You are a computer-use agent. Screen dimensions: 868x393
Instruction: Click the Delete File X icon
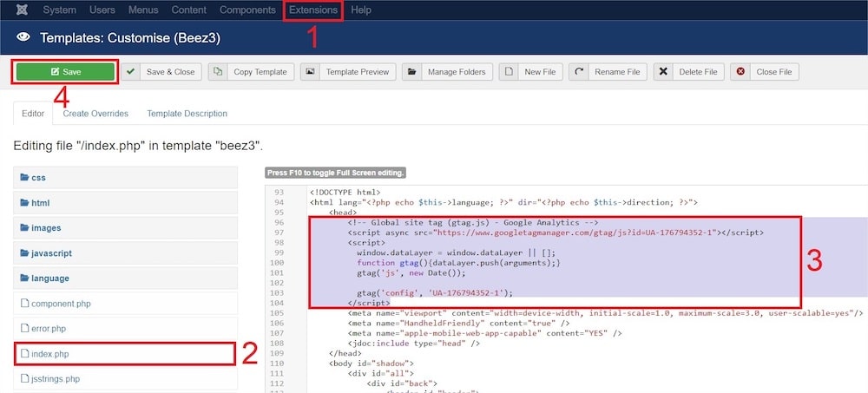coord(664,72)
